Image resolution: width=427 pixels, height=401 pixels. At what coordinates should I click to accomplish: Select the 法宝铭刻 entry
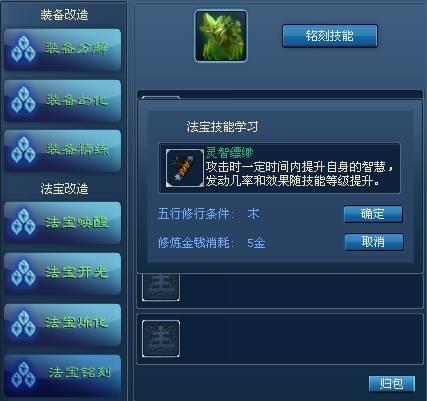tap(63, 376)
